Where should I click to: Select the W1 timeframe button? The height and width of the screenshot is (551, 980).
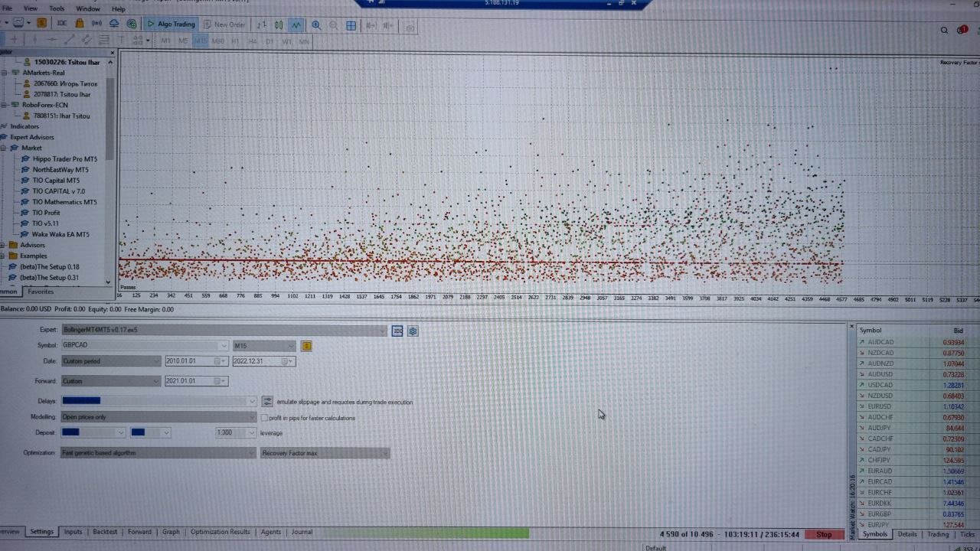point(286,41)
